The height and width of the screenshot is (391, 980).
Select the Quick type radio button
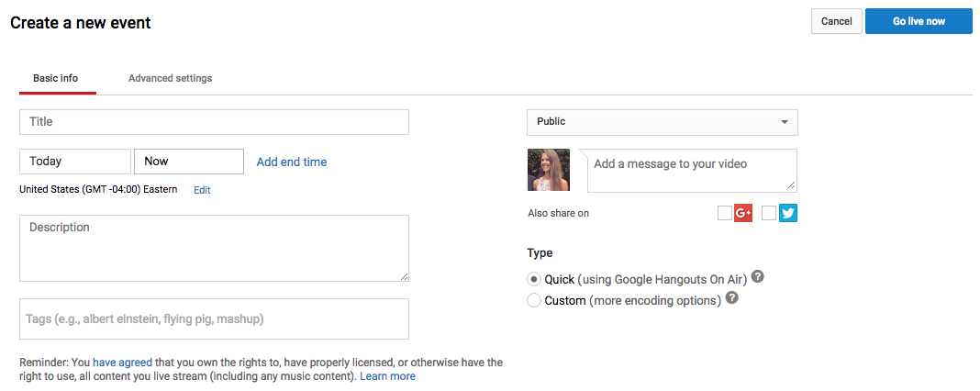(534, 279)
